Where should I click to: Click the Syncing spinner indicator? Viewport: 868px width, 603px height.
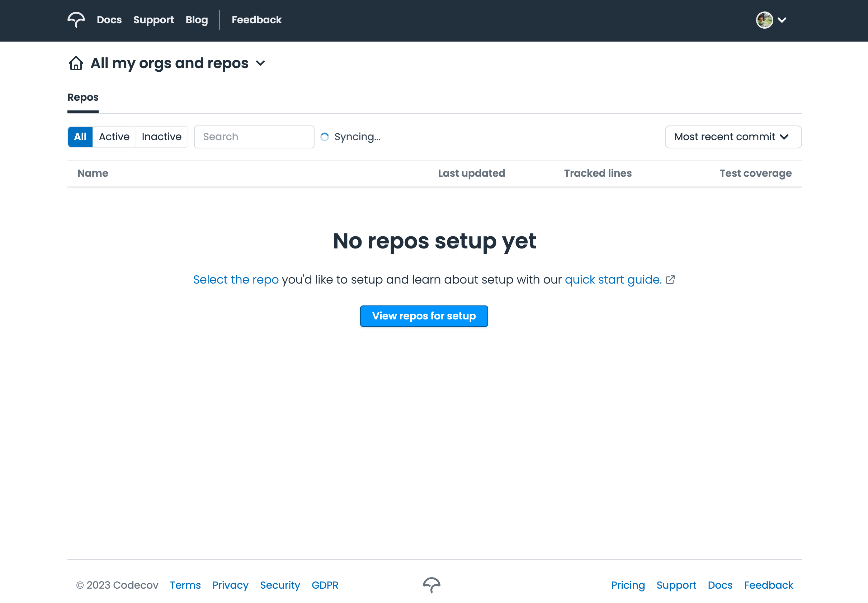[324, 137]
